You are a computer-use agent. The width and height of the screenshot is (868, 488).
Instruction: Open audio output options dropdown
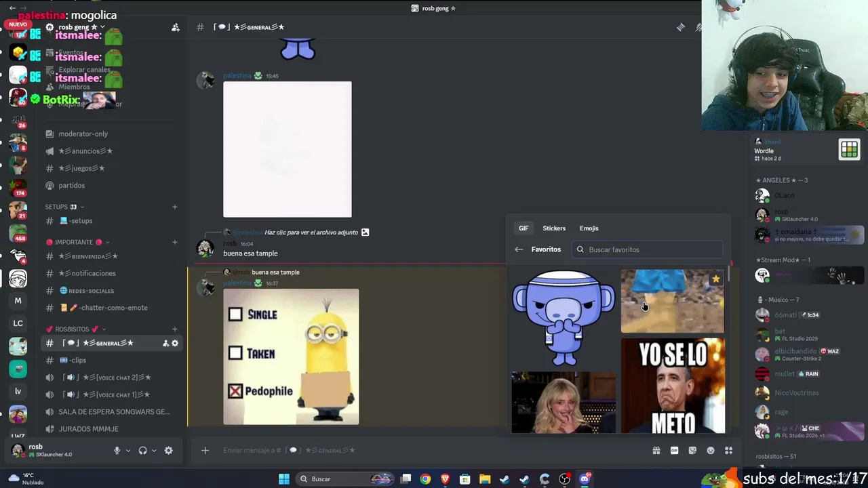153,451
